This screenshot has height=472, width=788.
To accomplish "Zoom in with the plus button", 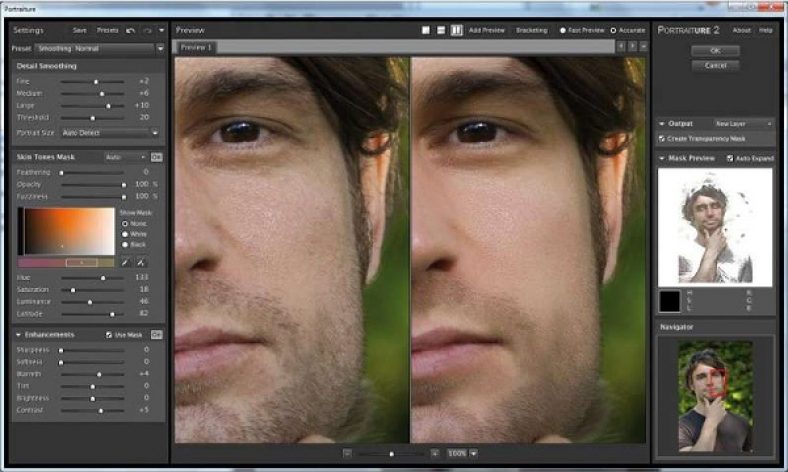I will [435, 453].
